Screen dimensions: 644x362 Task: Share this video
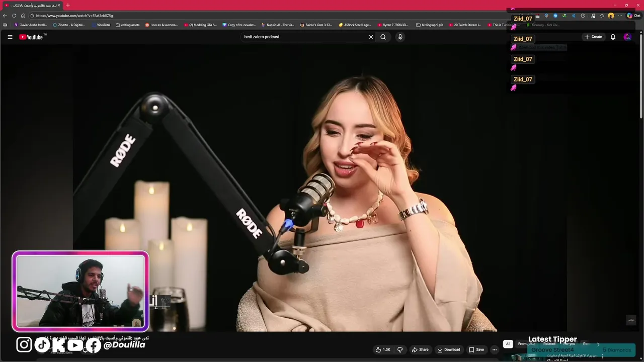[420, 349]
